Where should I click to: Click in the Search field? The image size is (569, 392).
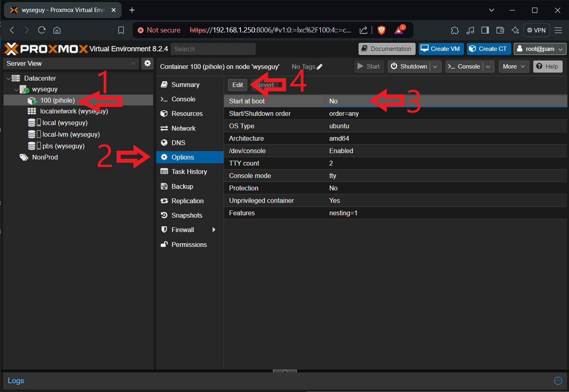point(213,49)
